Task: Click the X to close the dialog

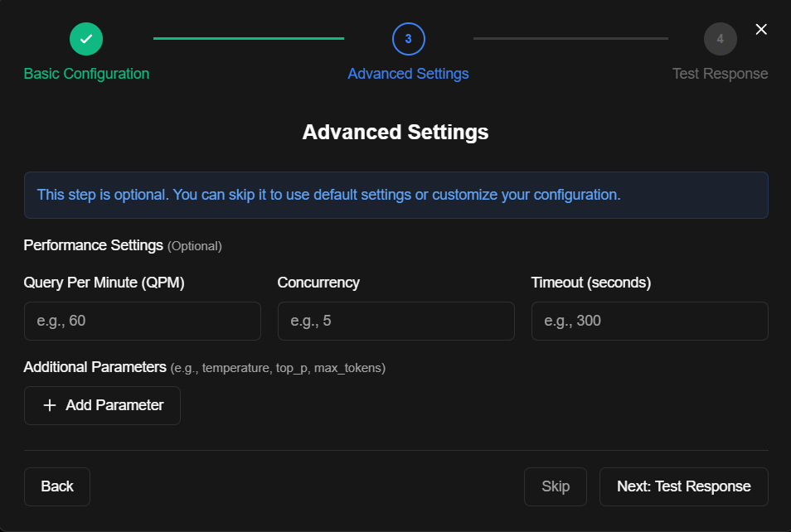Action: (x=761, y=28)
